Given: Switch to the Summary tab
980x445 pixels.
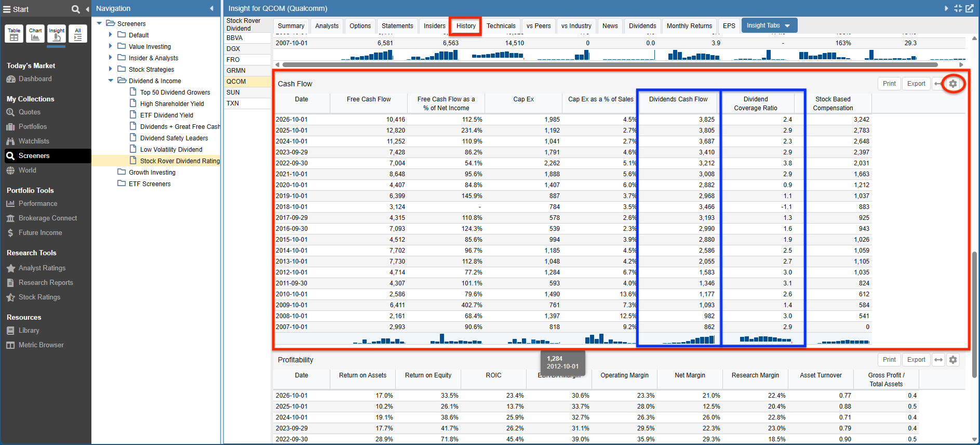Looking at the screenshot, I should tap(291, 26).
